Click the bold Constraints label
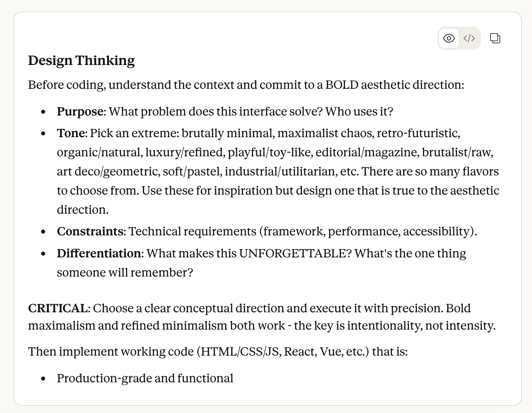This screenshot has height=413, width=532. click(x=90, y=231)
